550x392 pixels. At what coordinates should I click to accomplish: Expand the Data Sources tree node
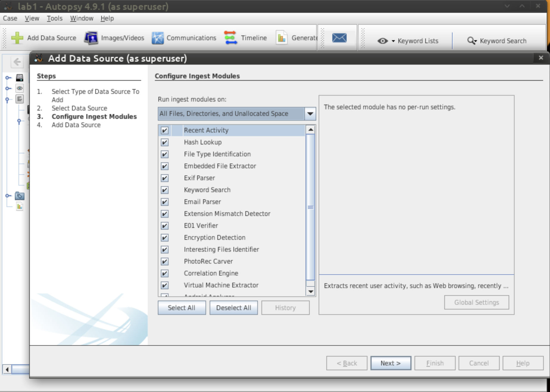click(x=8, y=78)
